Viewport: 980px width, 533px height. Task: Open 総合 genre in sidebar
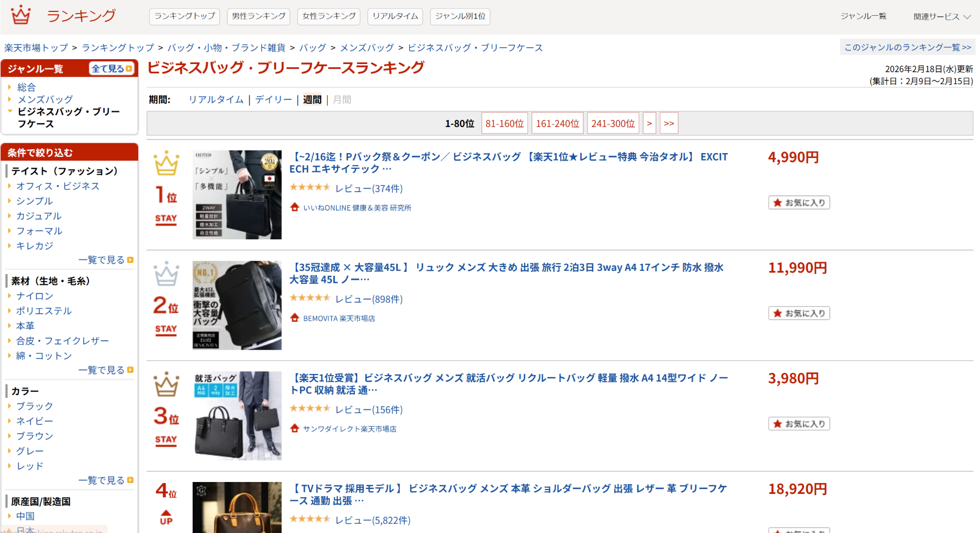point(27,87)
